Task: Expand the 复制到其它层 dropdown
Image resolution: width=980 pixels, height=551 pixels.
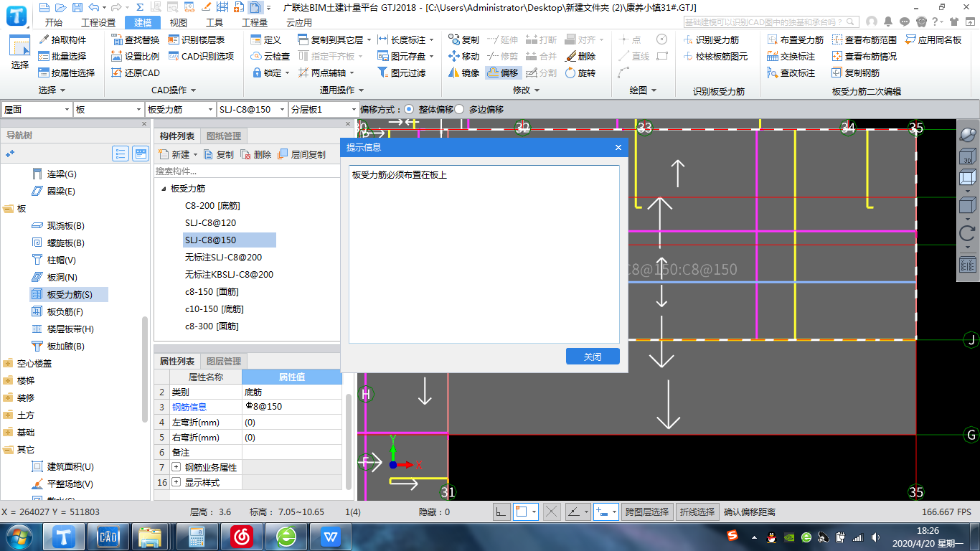Action: pyautogui.click(x=369, y=40)
